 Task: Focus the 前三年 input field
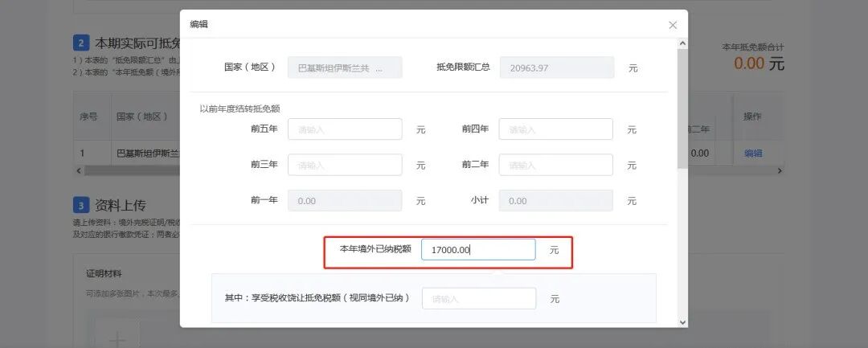[345, 165]
